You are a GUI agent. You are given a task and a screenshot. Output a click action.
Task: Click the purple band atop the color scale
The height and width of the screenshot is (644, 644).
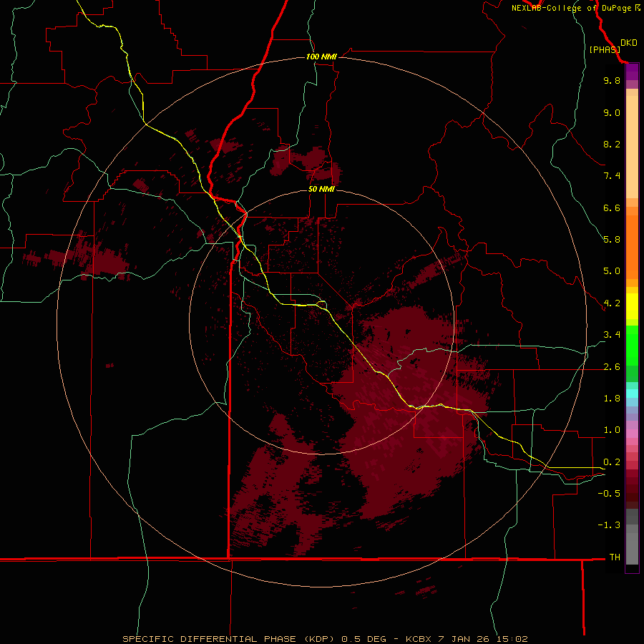(632, 72)
